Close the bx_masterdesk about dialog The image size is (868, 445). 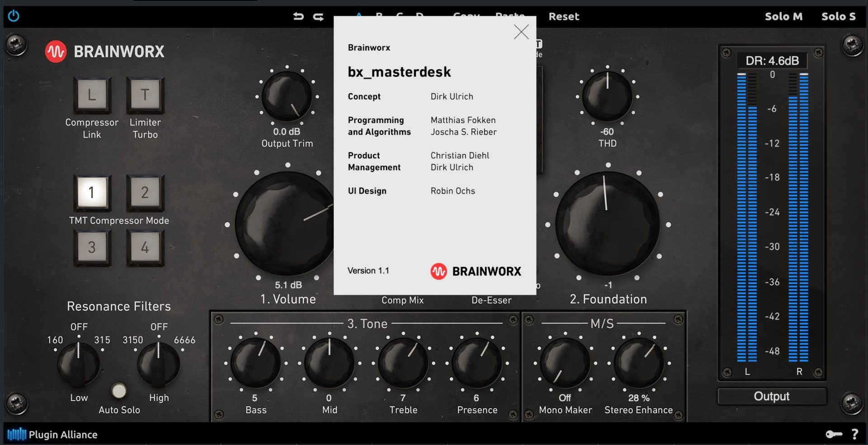tap(522, 32)
